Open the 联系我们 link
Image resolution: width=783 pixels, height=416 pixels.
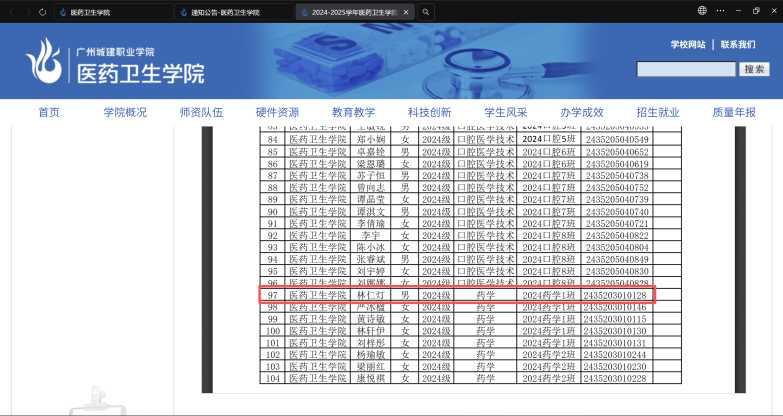[x=738, y=45]
